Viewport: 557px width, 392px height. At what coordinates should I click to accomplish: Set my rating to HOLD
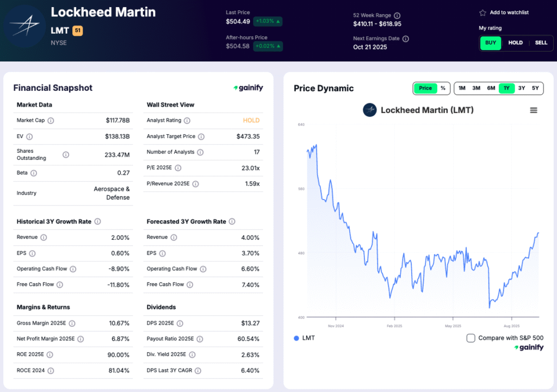(x=515, y=43)
